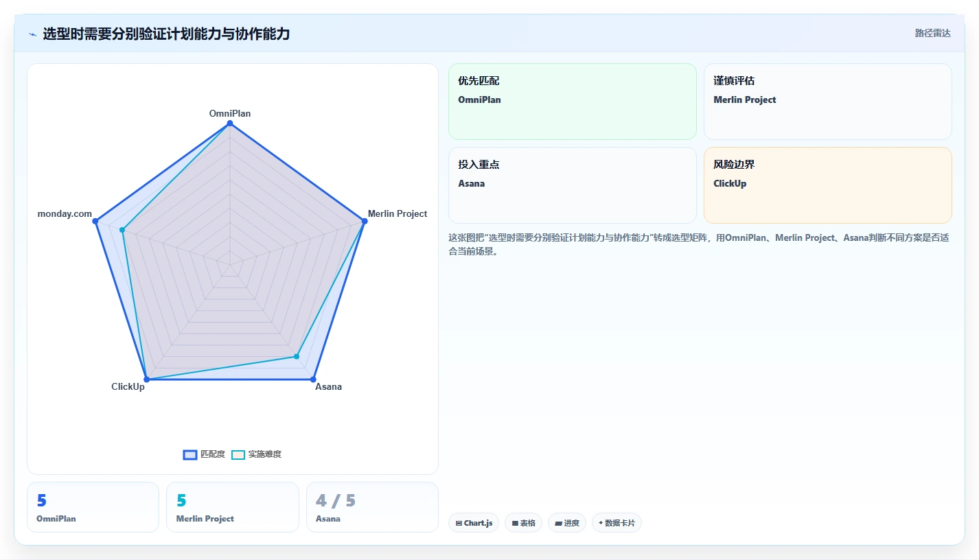Viewport: 979px width, 560px height.
Task: Open the 优先匹配 OmniPlan card
Action: 573,102
